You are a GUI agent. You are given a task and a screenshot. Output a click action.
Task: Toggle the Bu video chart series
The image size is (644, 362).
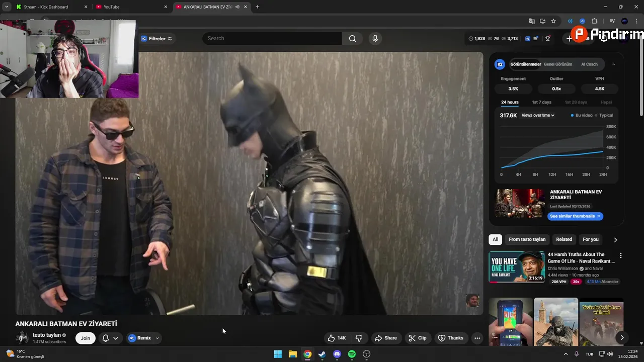581,115
